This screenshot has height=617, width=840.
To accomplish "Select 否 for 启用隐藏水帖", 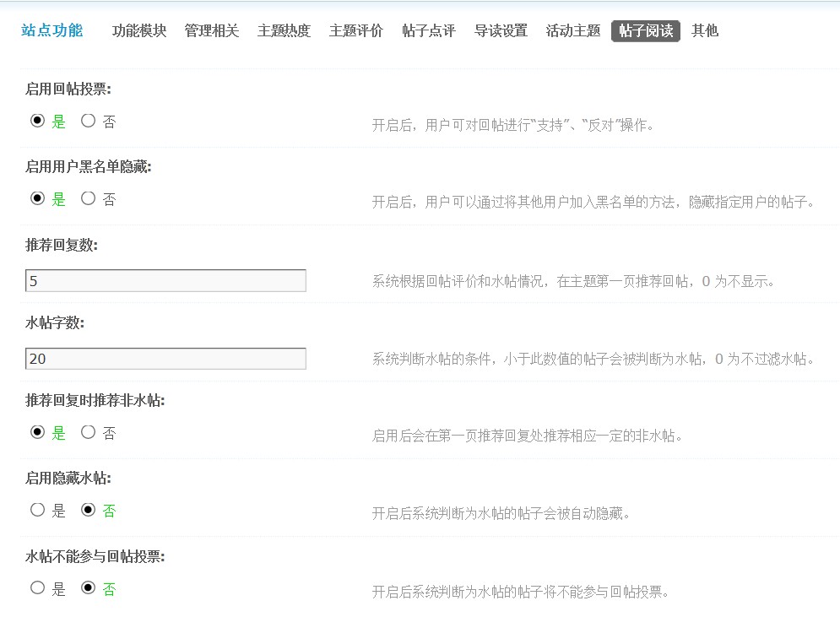I will coord(88,511).
